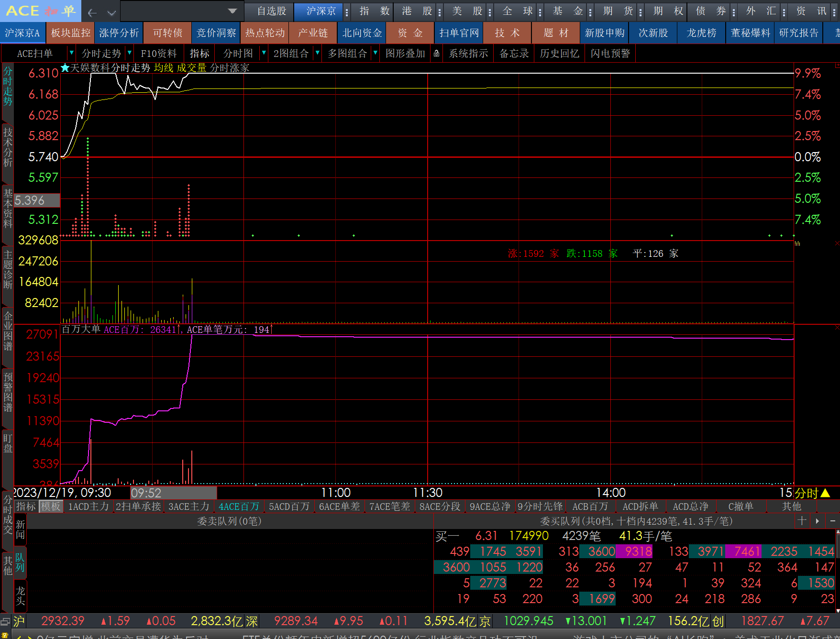
Task: Click the down chevron next to back arrow
Action: click(111, 12)
